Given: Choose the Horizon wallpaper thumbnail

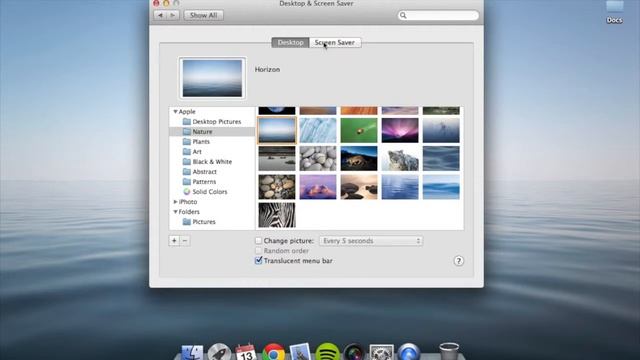Looking at the screenshot, I should tap(277, 131).
